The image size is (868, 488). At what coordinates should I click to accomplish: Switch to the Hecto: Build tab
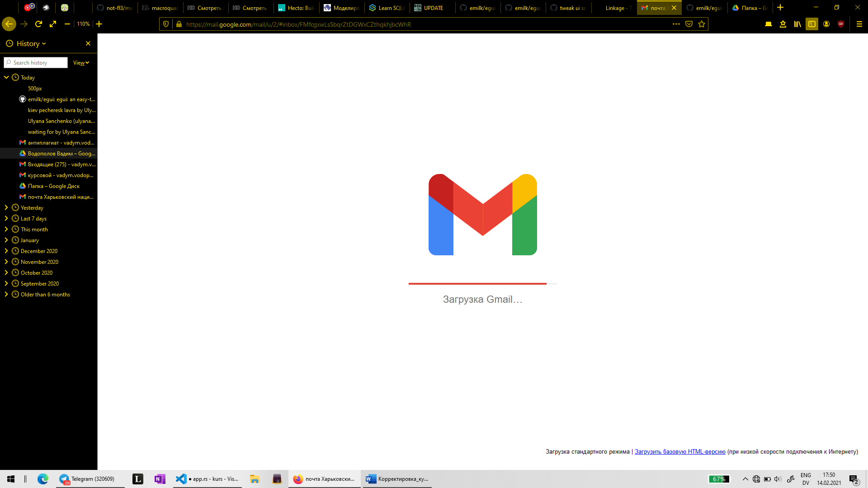(296, 8)
